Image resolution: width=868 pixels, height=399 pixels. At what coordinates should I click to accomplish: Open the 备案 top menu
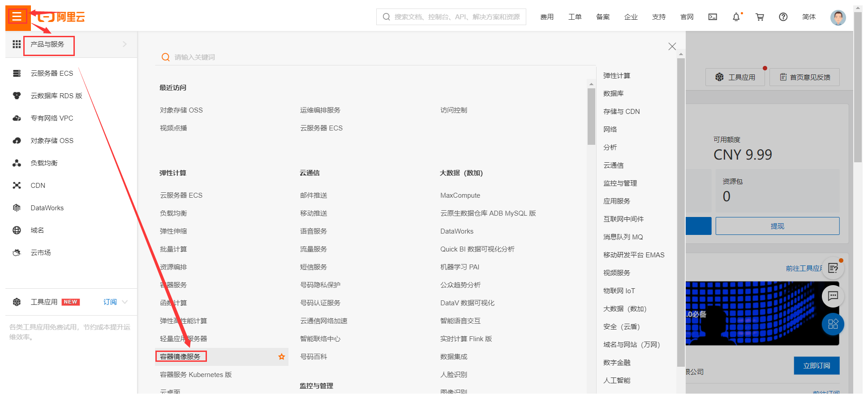pos(603,17)
